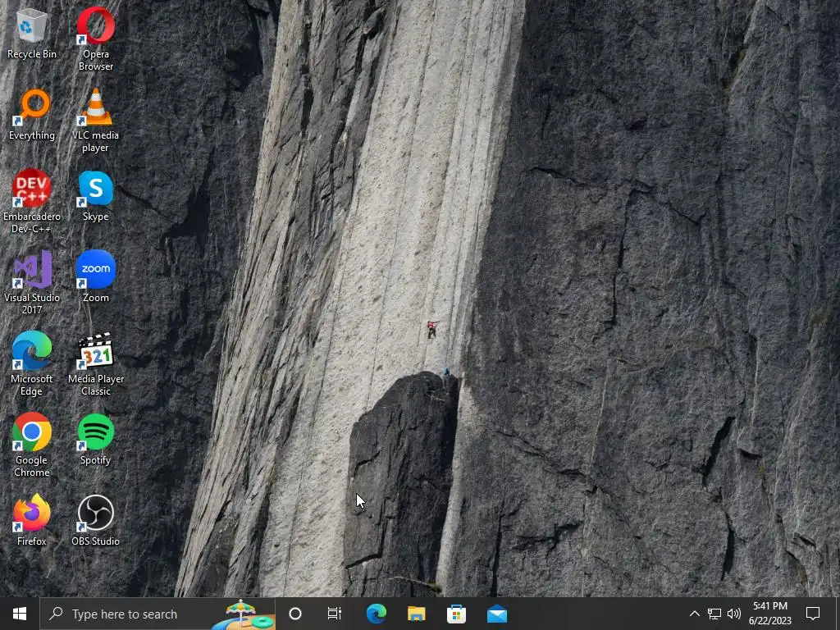Open network status tray icon
The width and height of the screenshot is (840, 630).
click(714, 614)
